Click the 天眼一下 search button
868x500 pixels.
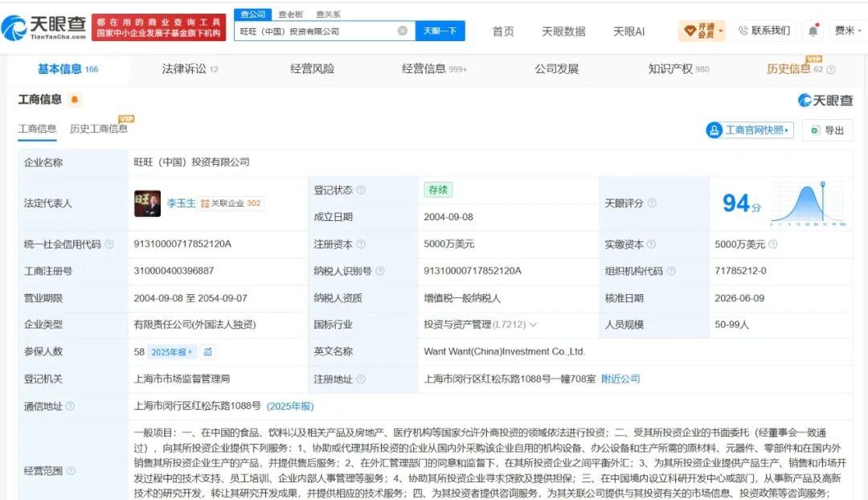(440, 31)
